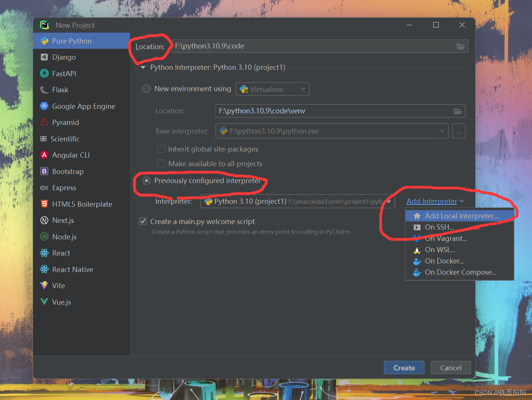Click the Express ex icon

(x=44, y=188)
